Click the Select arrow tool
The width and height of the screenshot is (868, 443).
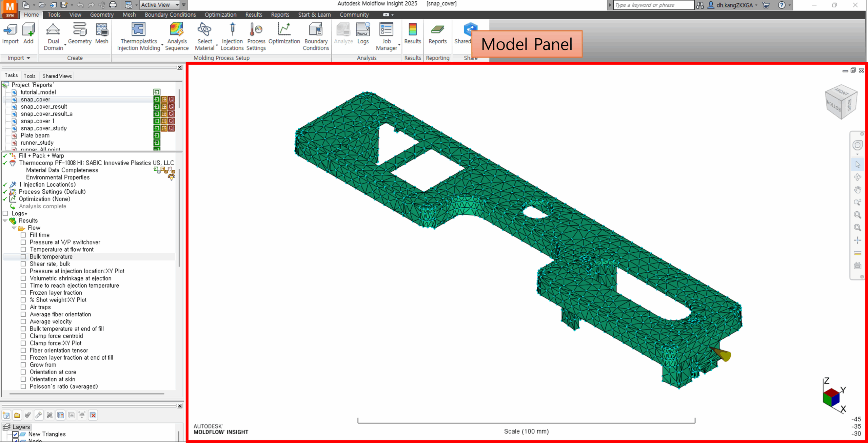tap(857, 165)
